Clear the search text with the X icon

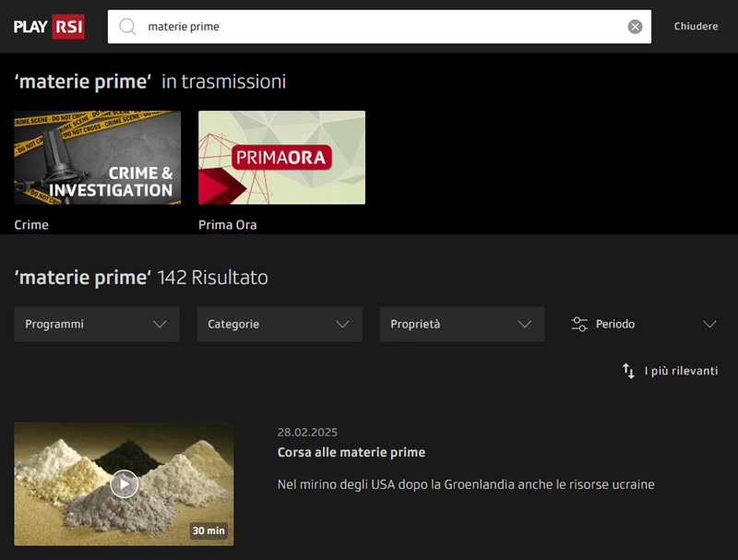pos(635,27)
